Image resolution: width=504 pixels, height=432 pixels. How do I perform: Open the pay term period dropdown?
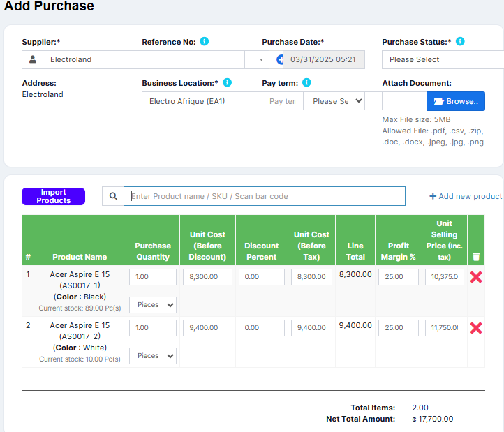(334, 101)
